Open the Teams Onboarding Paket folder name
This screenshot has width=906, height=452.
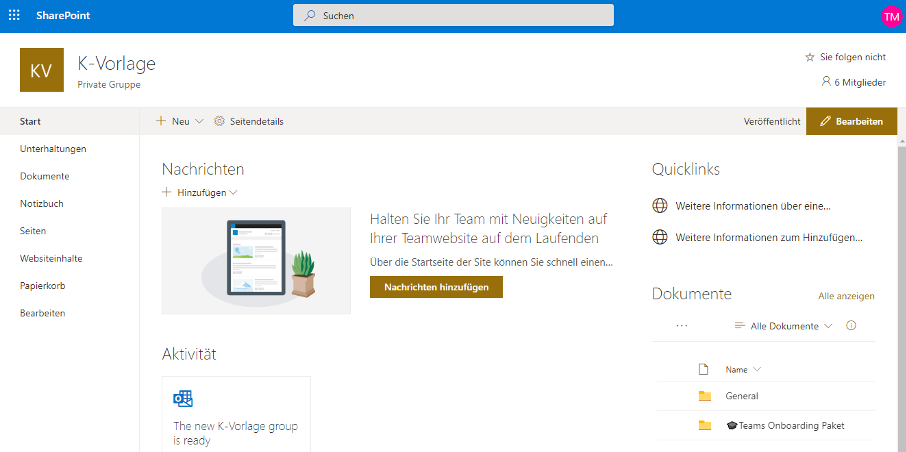point(785,425)
